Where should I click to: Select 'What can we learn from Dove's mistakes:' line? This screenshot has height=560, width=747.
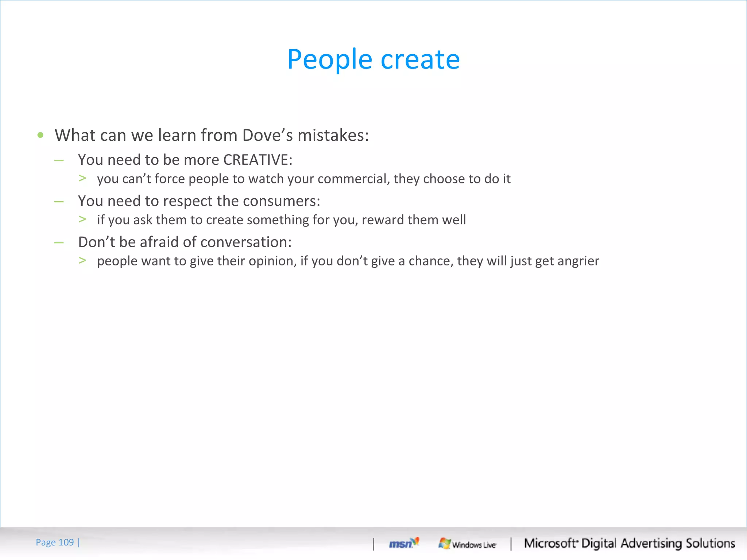[212, 135]
